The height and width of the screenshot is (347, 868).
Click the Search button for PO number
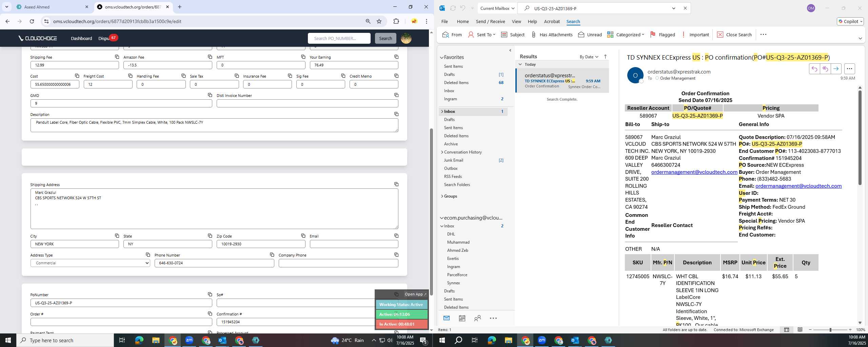[386, 38]
